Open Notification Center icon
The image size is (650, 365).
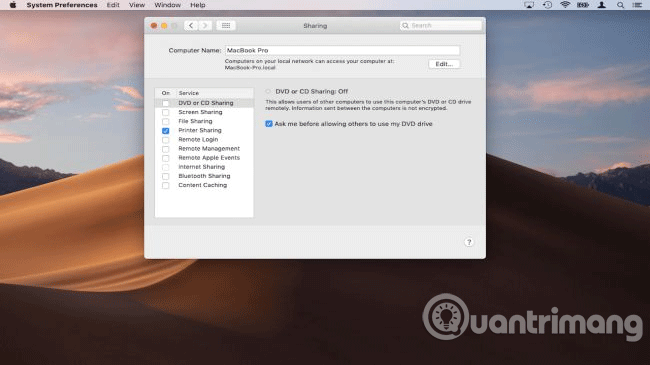click(637, 5)
